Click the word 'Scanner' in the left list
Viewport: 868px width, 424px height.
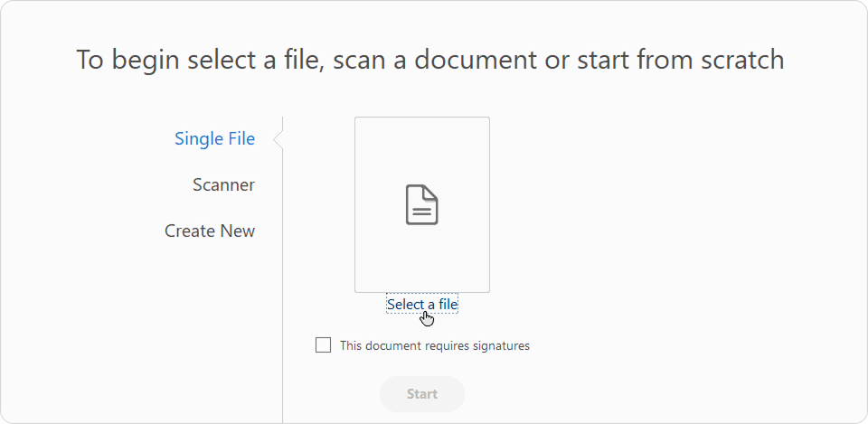(223, 185)
